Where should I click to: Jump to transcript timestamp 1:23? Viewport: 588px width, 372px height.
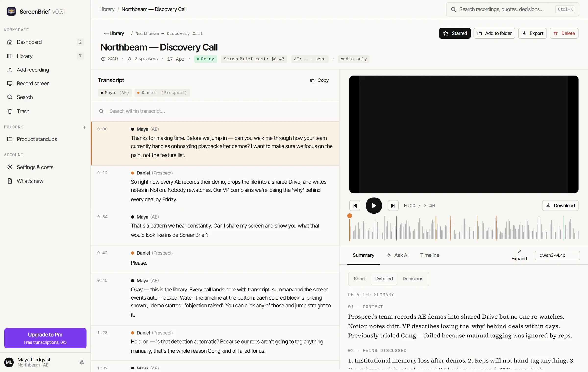102,333
